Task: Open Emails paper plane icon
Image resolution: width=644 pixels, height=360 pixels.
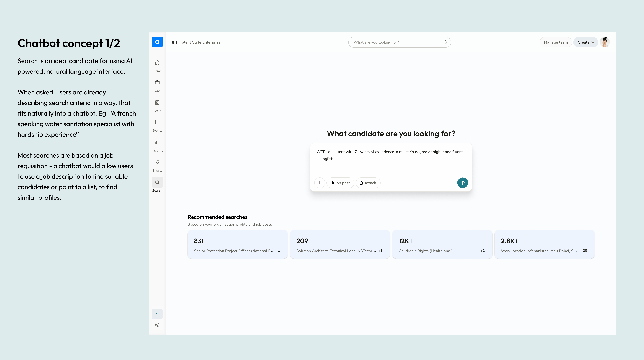Action: coord(157,162)
